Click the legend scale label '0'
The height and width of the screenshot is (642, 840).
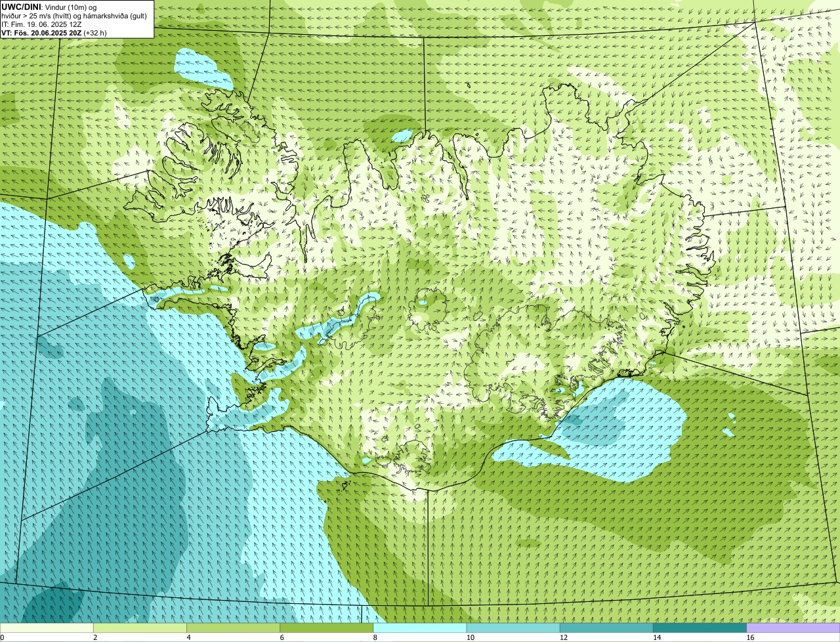3,637
